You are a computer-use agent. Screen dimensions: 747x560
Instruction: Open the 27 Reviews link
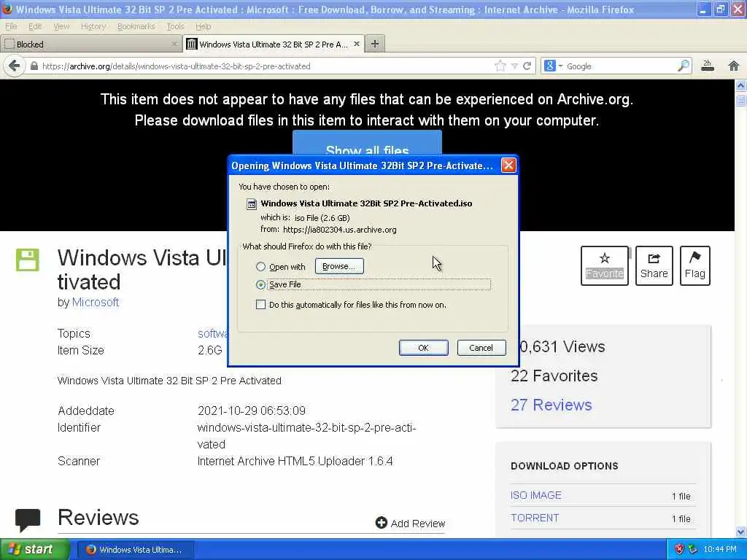pos(551,405)
